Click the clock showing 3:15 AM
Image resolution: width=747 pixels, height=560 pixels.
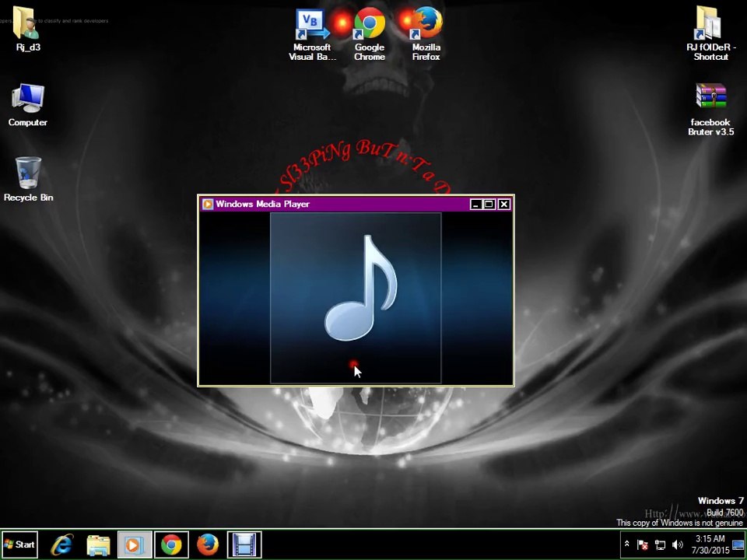[710, 544]
